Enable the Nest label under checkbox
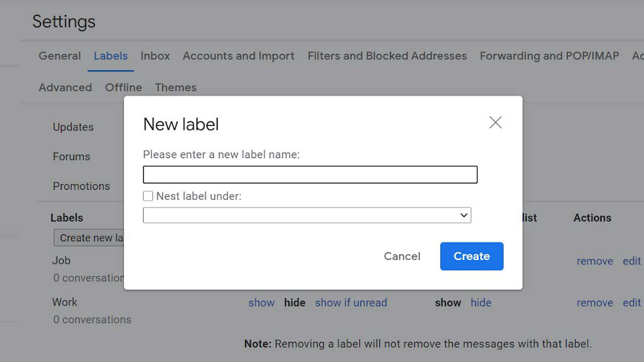This screenshot has width=644, height=362. (x=148, y=196)
